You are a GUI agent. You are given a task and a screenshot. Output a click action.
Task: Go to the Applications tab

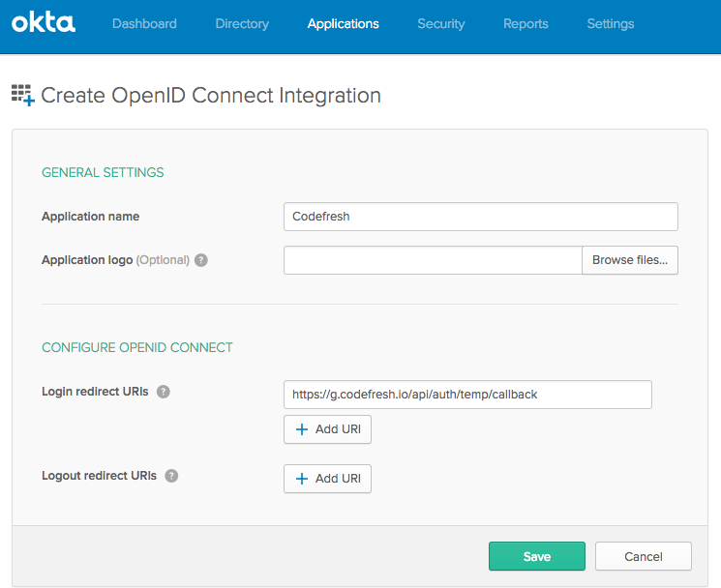pyautogui.click(x=343, y=24)
